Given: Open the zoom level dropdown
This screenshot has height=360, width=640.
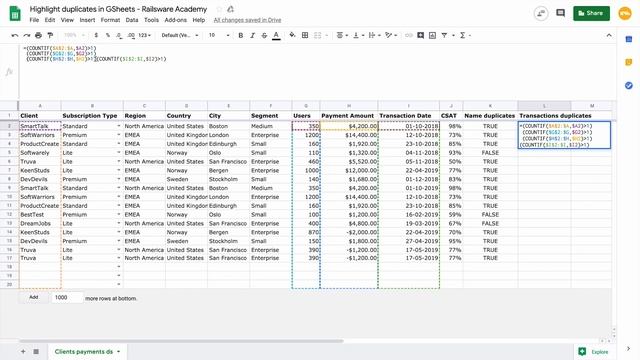Looking at the screenshot, I should click(74, 36).
